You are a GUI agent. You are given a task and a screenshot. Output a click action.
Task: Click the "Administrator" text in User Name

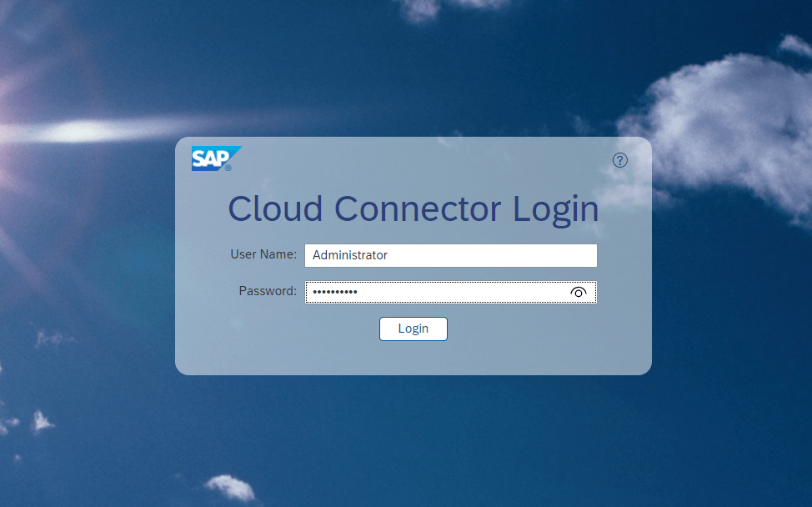(x=349, y=255)
